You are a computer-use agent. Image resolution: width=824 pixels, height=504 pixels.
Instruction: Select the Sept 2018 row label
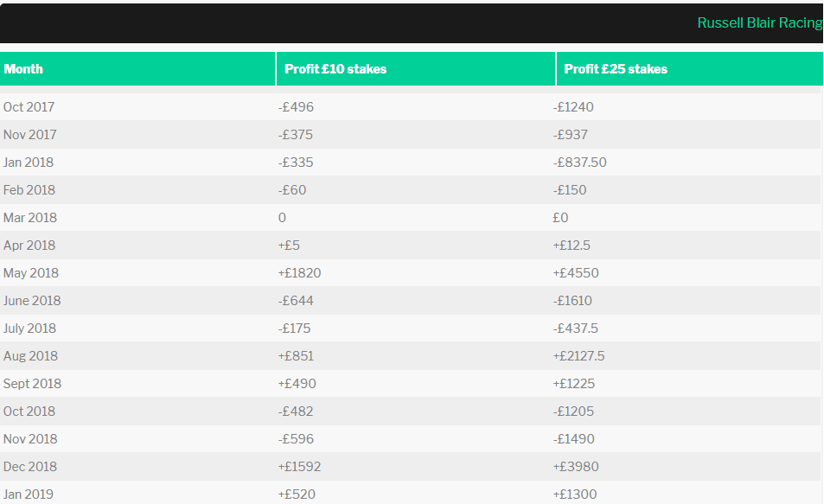pos(33,384)
